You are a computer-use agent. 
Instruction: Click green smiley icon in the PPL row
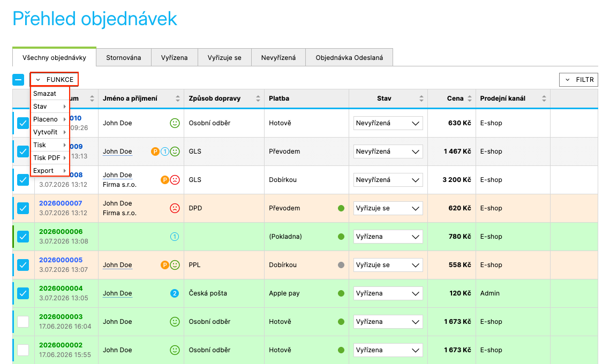click(175, 265)
